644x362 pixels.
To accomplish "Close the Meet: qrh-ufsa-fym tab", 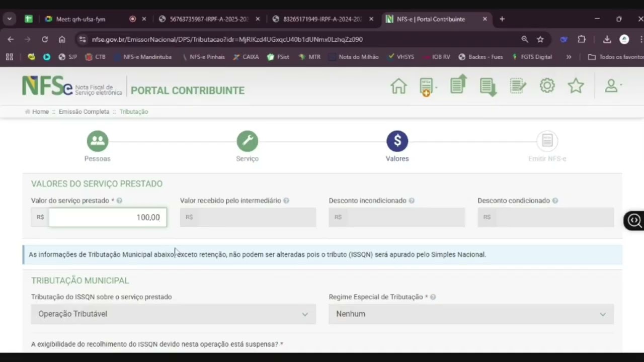I will coord(144,19).
